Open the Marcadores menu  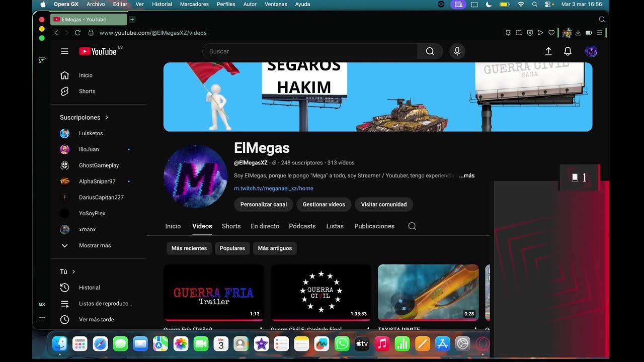pyautogui.click(x=194, y=4)
